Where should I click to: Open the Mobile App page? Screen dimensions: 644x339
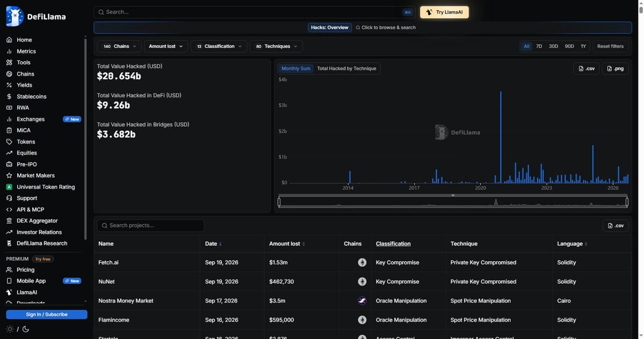pos(31,281)
